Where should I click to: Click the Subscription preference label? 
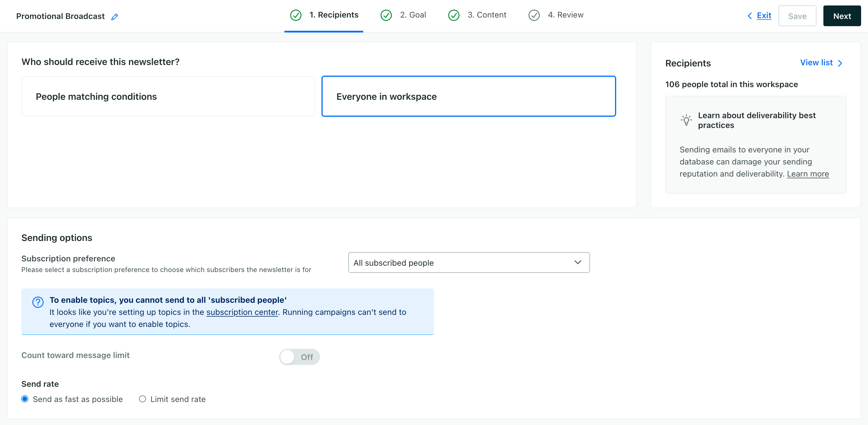coord(68,258)
